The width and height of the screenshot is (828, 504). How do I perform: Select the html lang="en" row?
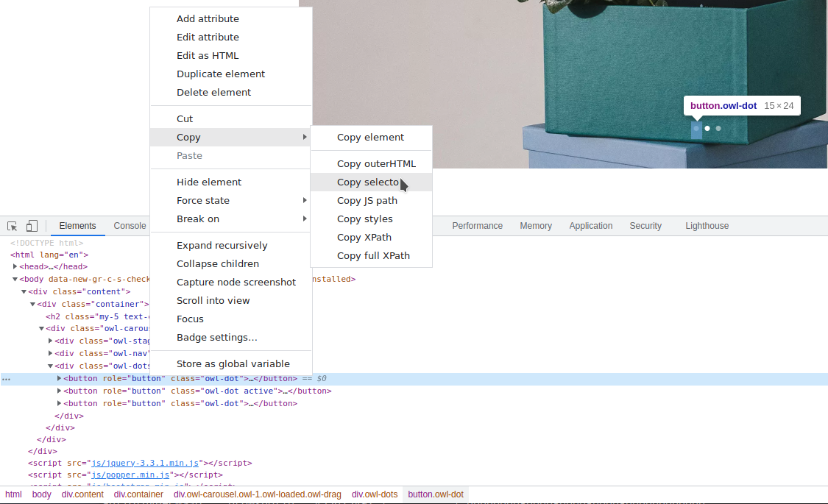coord(49,255)
